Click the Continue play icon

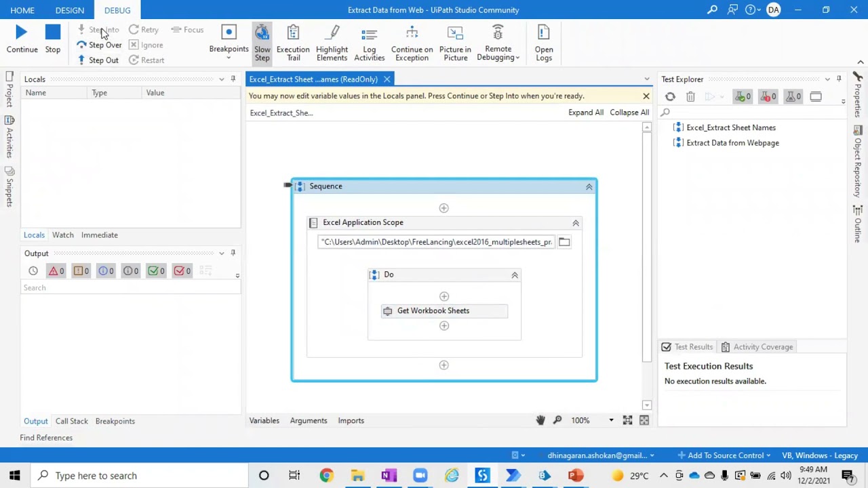coord(21,32)
